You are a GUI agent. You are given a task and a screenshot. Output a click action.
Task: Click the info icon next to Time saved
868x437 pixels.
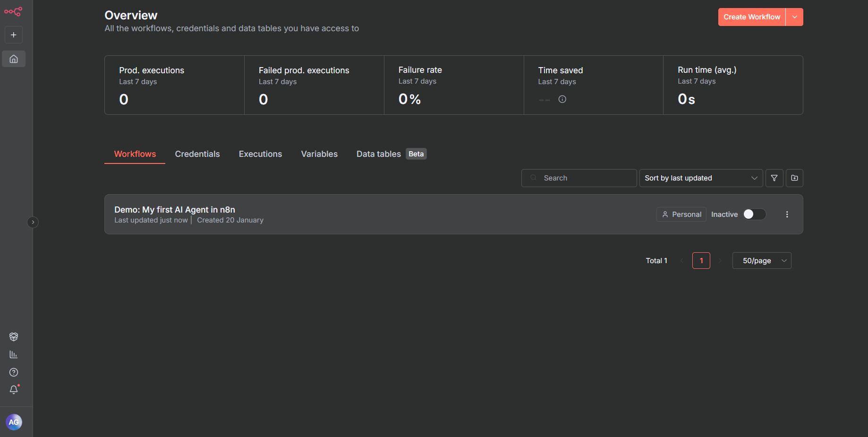point(562,99)
